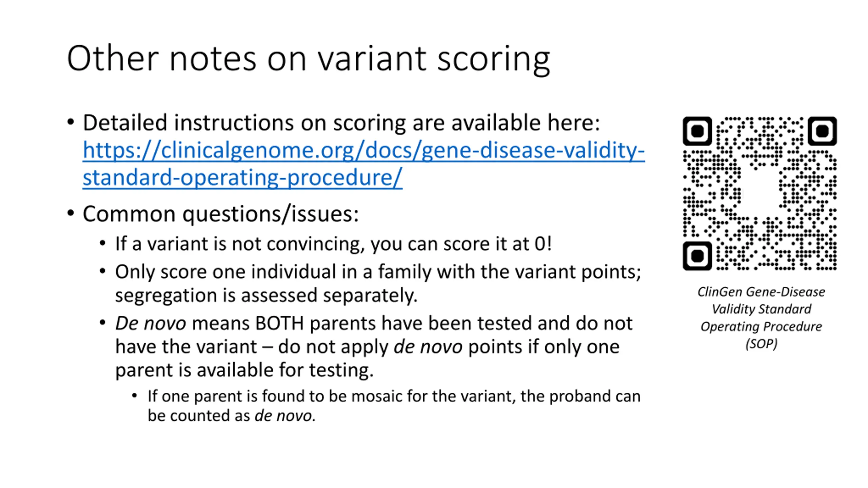Select the 'ClinGen Gene-Disease' caption line

coord(761,292)
